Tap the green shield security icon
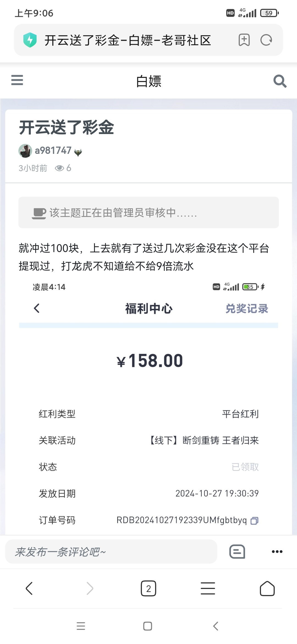This screenshot has width=297, height=644. (30, 40)
